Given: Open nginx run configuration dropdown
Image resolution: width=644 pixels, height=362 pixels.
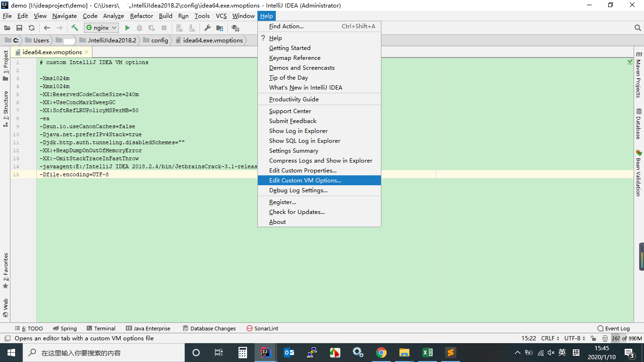Looking at the screenshot, I should [x=101, y=28].
